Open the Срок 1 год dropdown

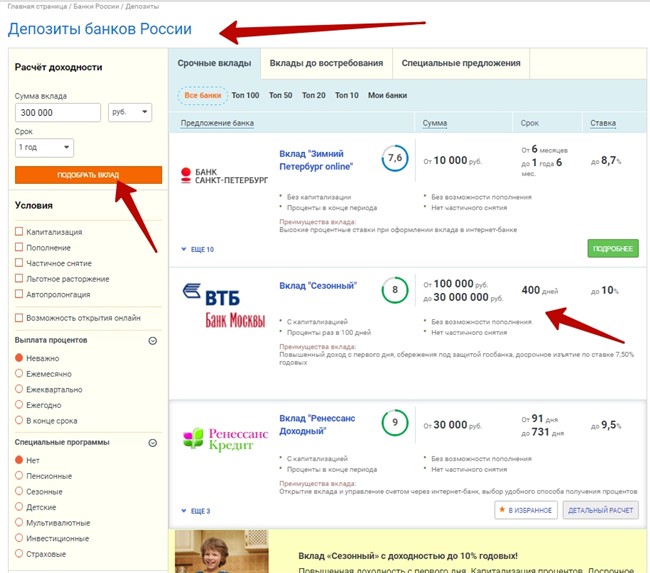click(44, 148)
